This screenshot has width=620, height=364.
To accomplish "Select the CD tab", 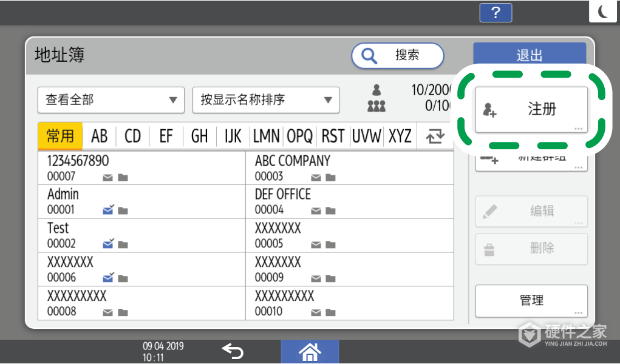I will 132,136.
